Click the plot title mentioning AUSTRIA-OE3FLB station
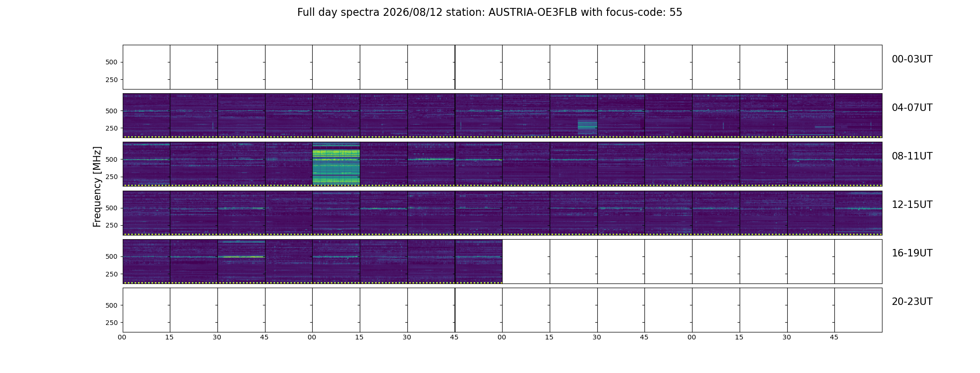Image resolution: width=980 pixels, height=373 pixels. pos(490,13)
